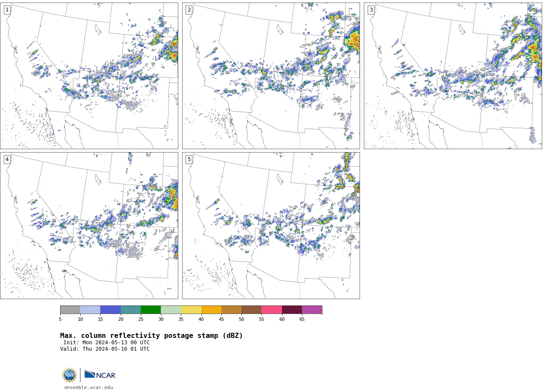
Task: Click the teal 20-25 dBZ swatch
Action: tap(131, 310)
